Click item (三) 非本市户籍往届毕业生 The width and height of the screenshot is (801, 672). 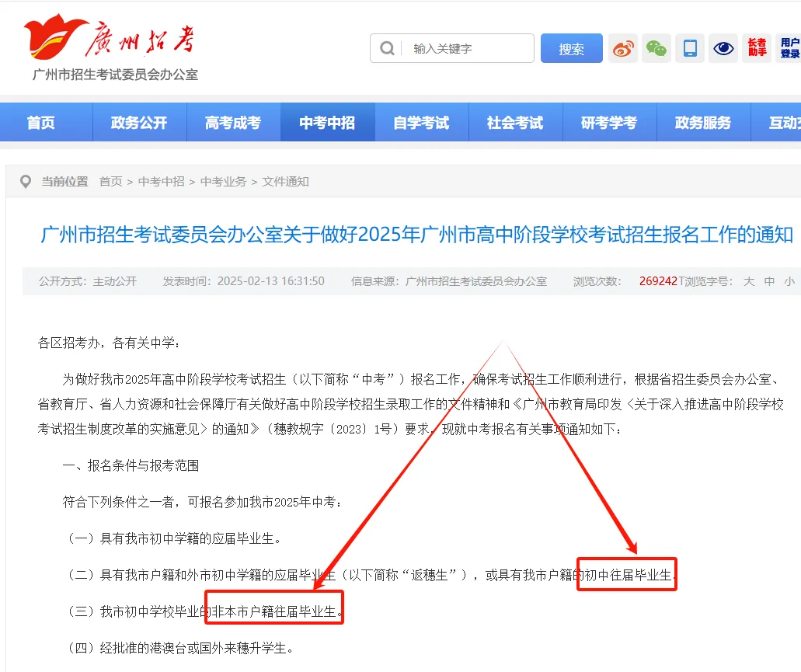tap(204, 611)
